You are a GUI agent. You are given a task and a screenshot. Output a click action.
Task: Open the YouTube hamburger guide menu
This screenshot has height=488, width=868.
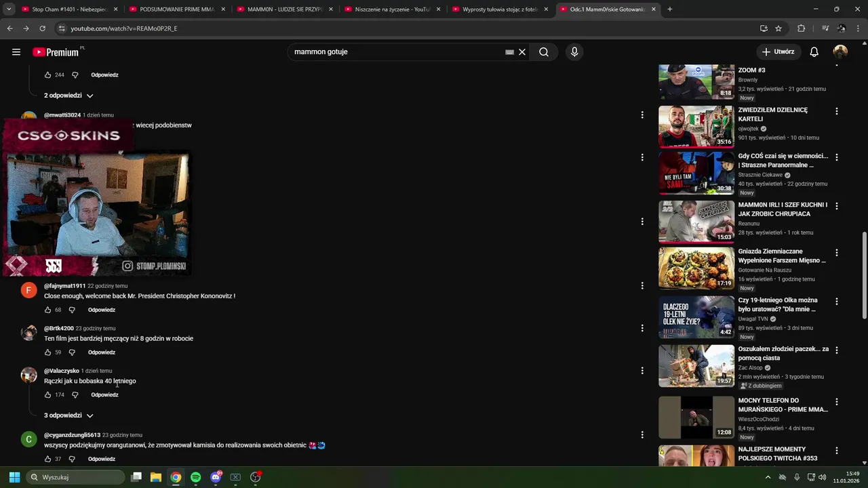pos(16,52)
